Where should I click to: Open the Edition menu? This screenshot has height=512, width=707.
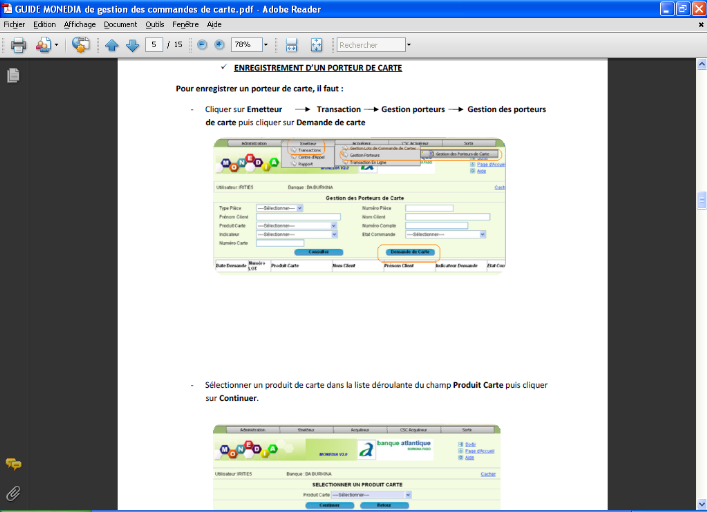[x=45, y=24]
